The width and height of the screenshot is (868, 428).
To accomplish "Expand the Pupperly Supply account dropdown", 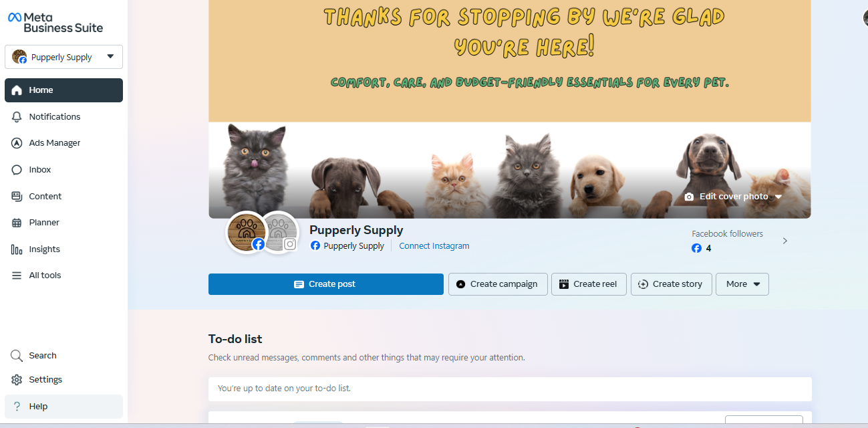I will (63, 57).
